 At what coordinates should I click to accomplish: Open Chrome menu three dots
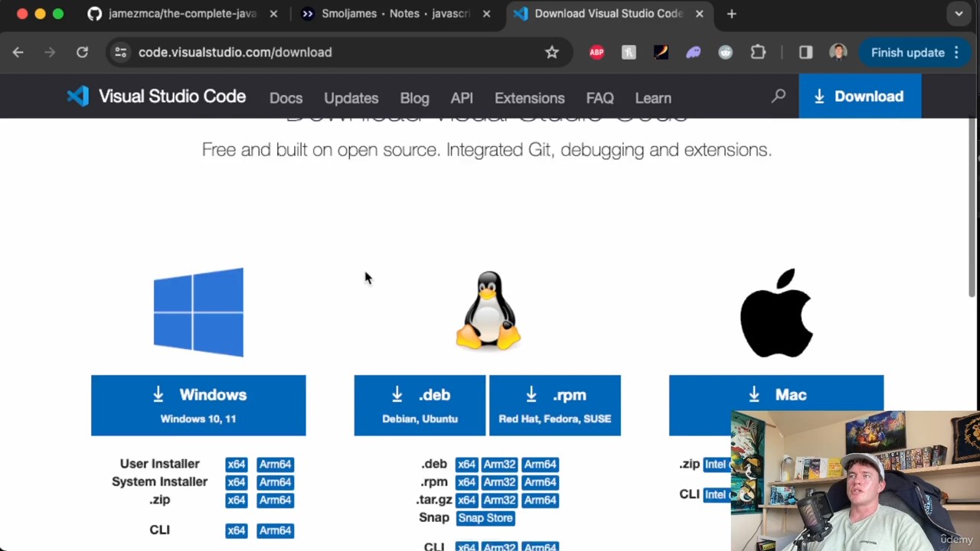click(x=956, y=52)
